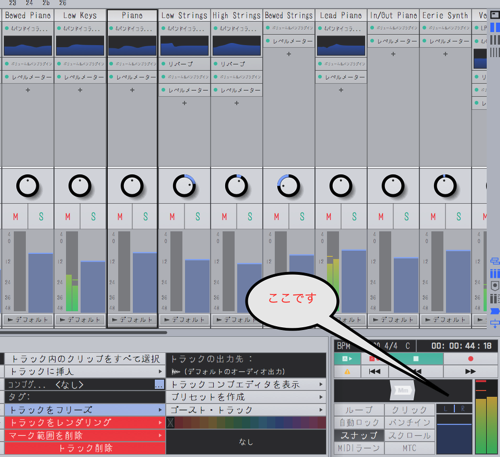This screenshot has width=500, height=457.
Task: Click the Low Strings pan knob
Action: [184, 186]
